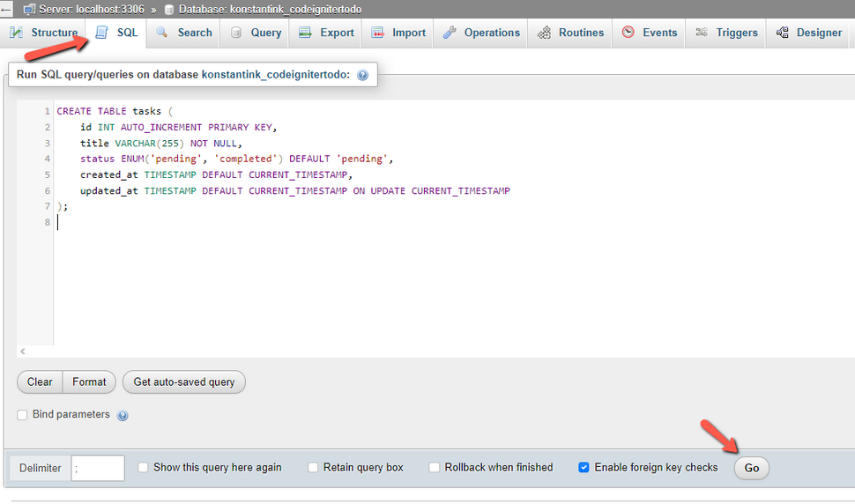Click 'CREATE TABLE tasks' line in editor
Screen dimensions: 855x504
click(115, 111)
